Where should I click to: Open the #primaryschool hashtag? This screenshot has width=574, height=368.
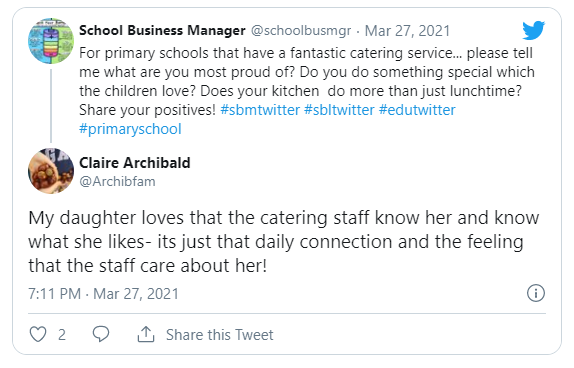coord(130,129)
